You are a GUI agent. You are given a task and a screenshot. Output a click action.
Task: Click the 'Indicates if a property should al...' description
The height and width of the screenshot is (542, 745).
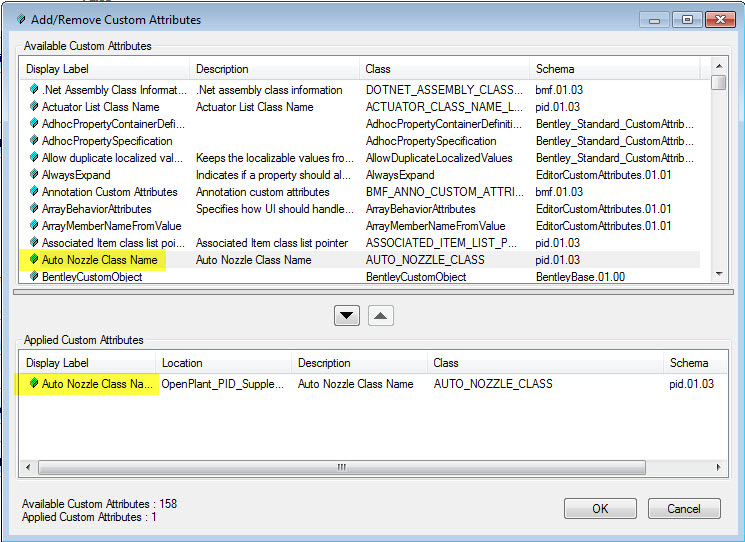(273, 175)
